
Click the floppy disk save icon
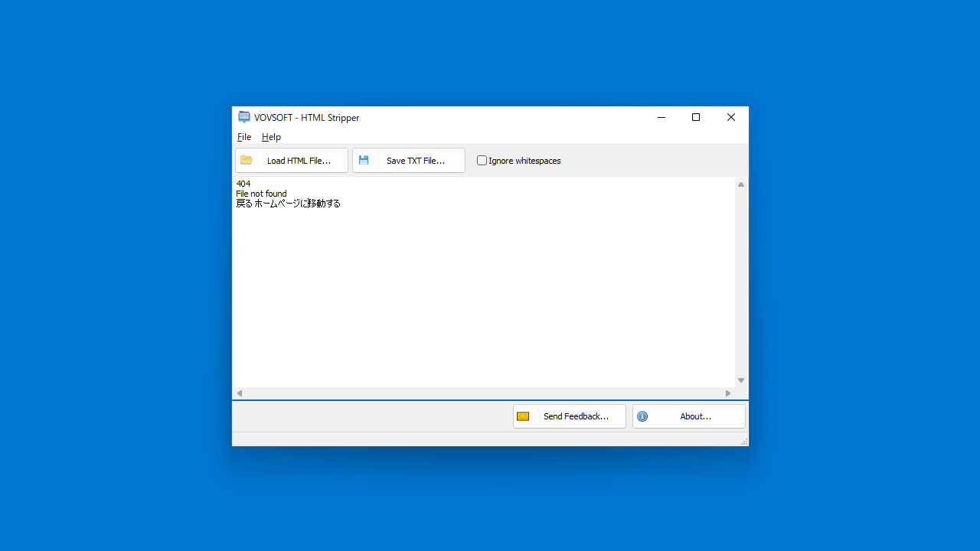pyautogui.click(x=364, y=160)
